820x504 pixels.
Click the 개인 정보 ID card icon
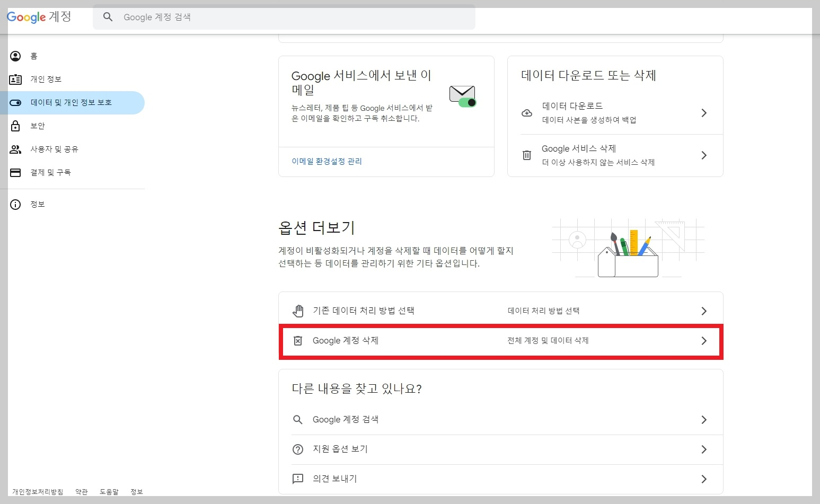(x=15, y=79)
